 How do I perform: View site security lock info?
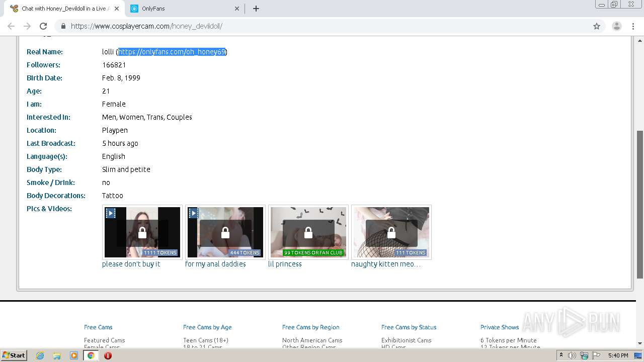[x=63, y=26]
